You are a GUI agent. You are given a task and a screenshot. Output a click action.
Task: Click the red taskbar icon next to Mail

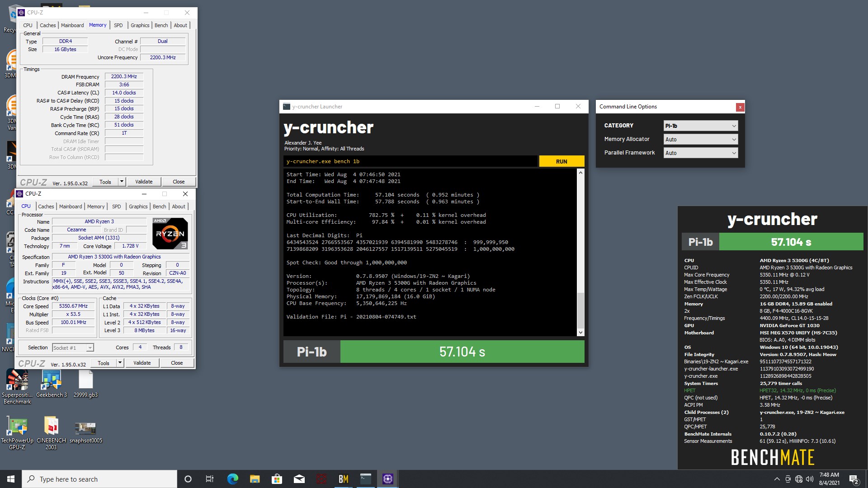(321, 479)
